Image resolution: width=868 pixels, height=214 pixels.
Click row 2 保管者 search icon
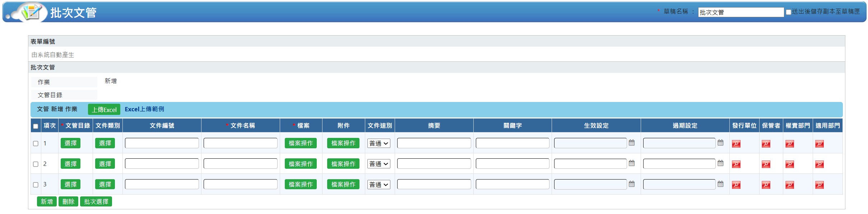pos(766,164)
